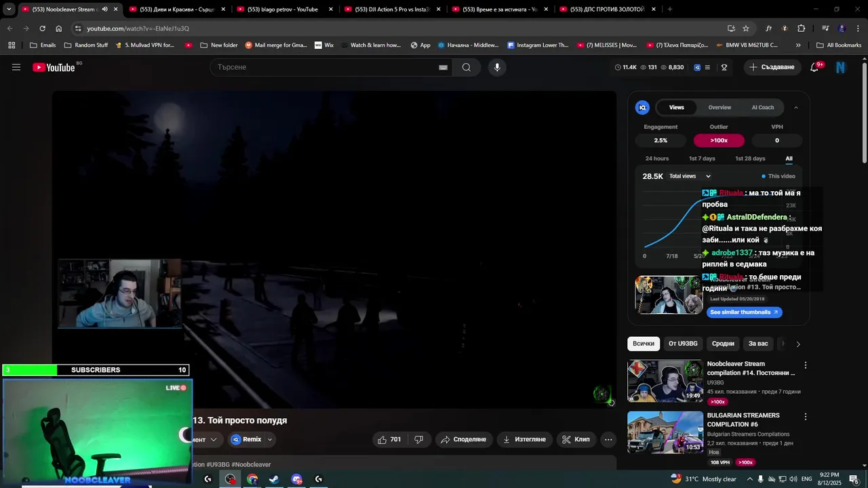Open Noobcleaver compilation #14 thumbnail

[x=665, y=381]
